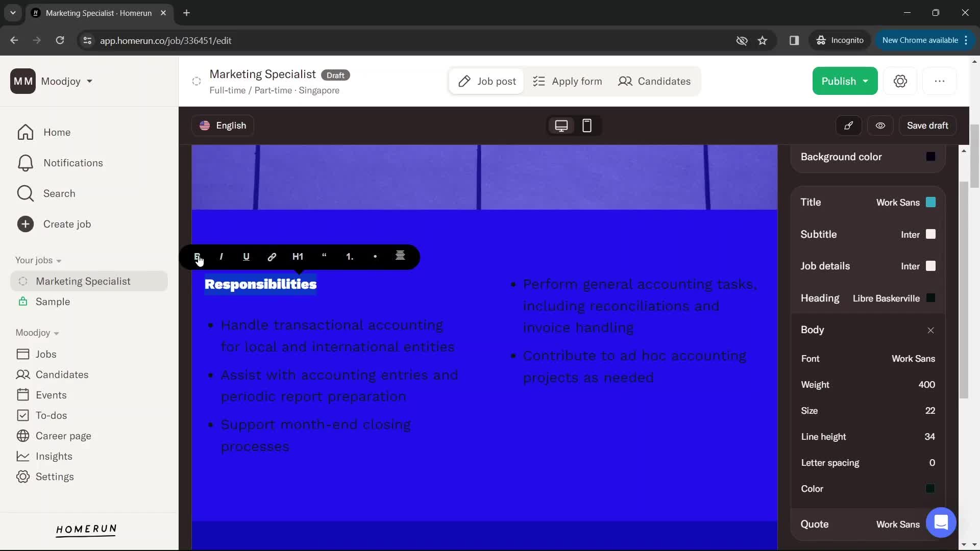Select the Body text color swatch

pos(932,488)
